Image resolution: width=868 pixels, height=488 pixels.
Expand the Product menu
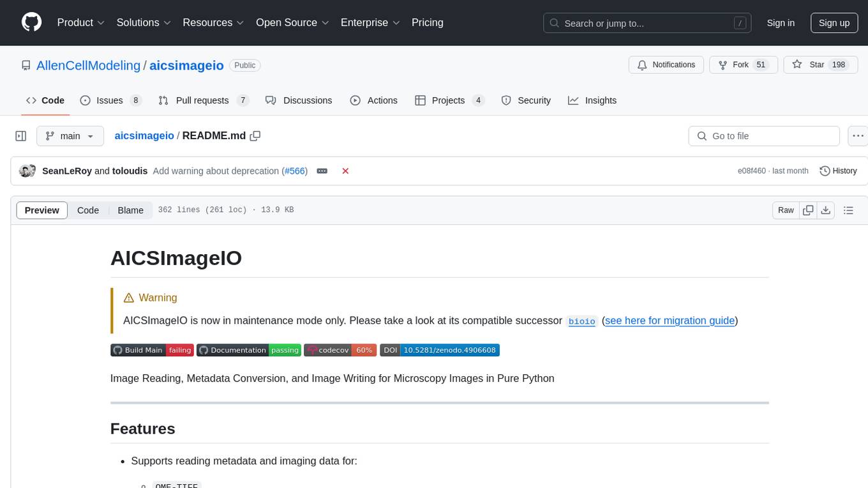tap(81, 22)
